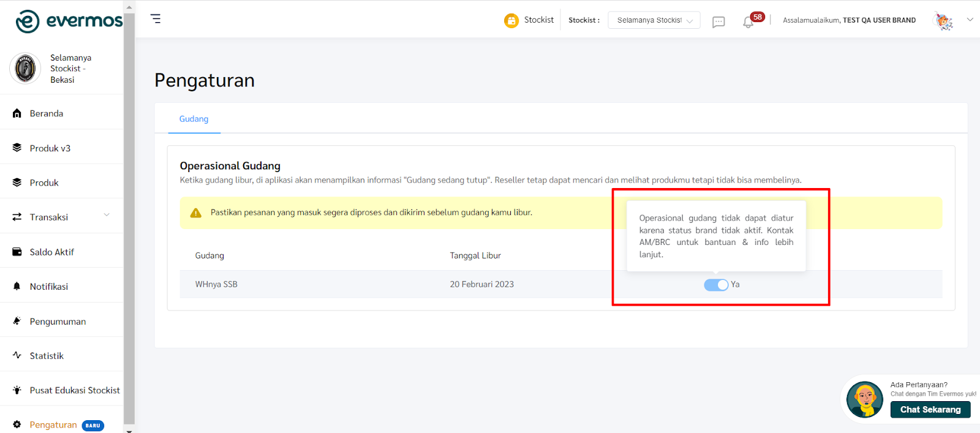The image size is (980, 433).
Task: Open the Transaksi menu item
Action: point(49,217)
